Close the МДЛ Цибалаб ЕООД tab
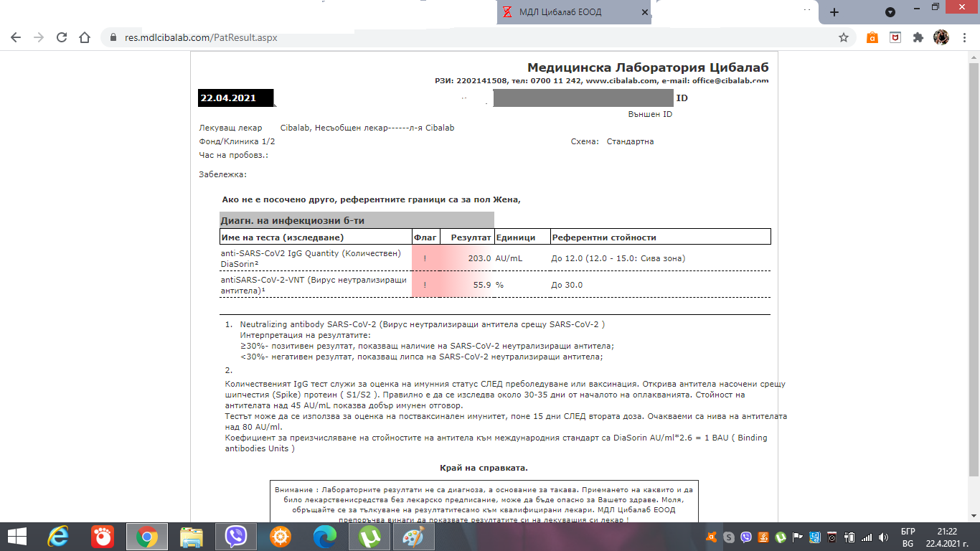The width and height of the screenshot is (980, 551). click(x=645, y=12)
